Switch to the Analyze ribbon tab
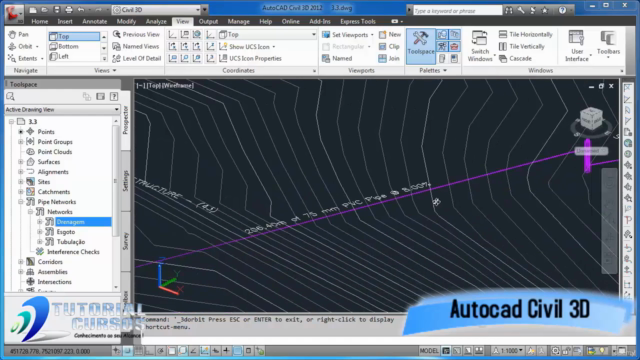640x360 pixels. [x=156, y=21]
